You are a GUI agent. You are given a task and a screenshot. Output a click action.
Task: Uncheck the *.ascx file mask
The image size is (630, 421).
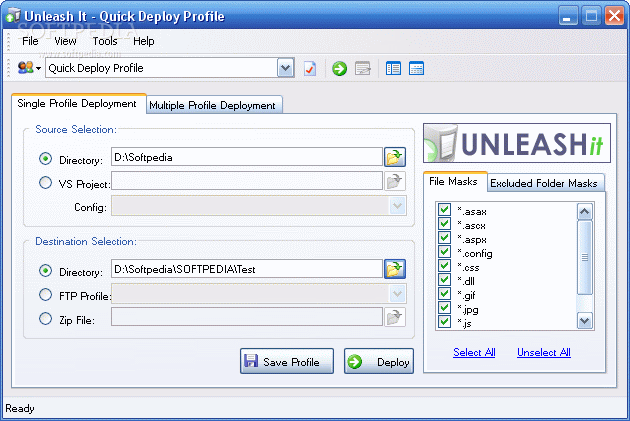click(444, 224)
